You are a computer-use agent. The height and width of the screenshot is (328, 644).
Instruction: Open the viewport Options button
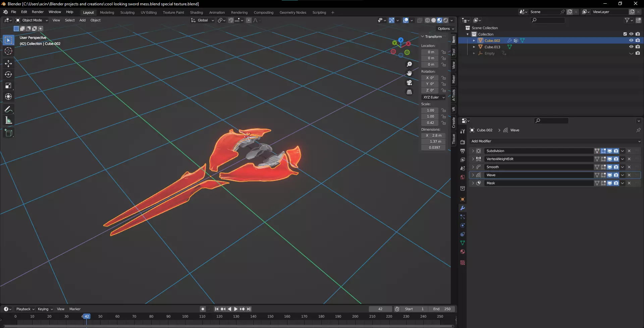[x=446, y=28]
